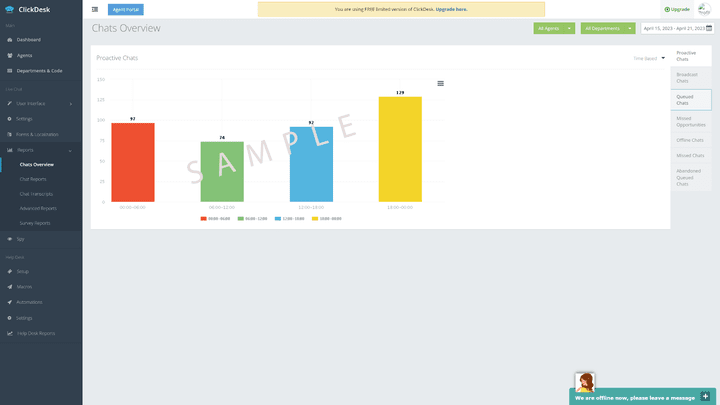Select Chats Overview in sidebar
Viewport: 720px width, 405px height.
pyautogui.click(x=37, y=164)
